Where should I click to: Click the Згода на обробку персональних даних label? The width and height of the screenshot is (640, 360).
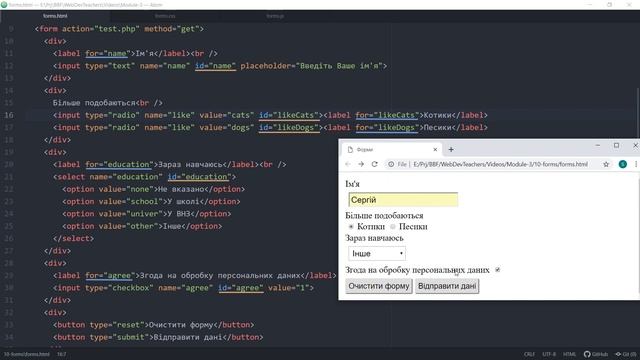tap(417, 270)
